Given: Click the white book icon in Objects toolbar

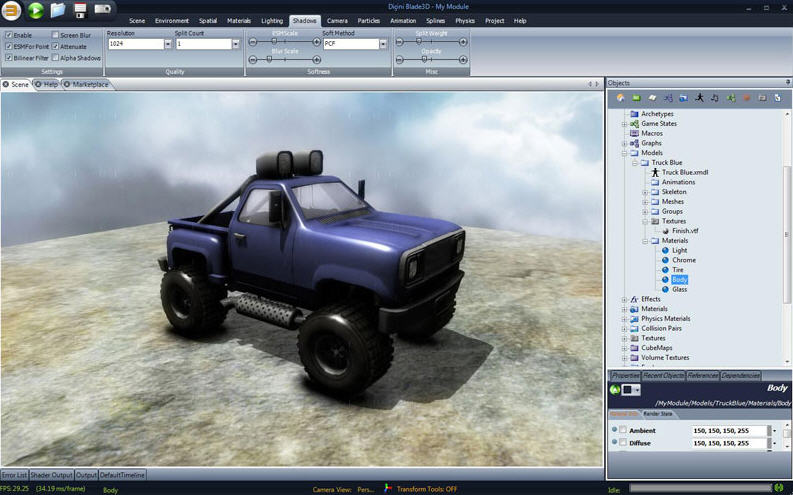Looking at the screenshot, I should pos(652,98).
